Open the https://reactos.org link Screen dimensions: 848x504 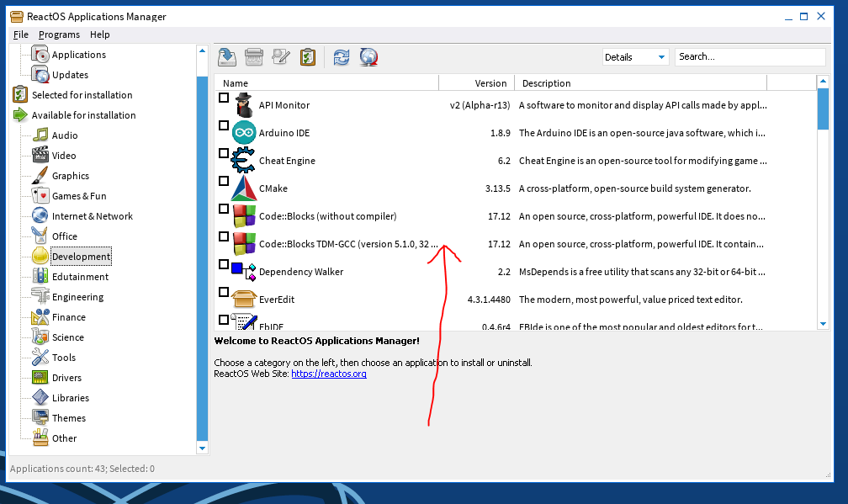pyautogui.click(x=329, y=374)
